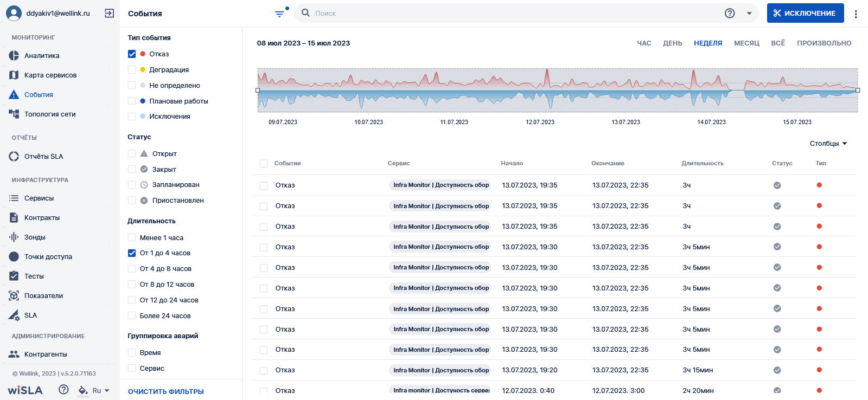
Task: Check Не определено event type
Action: pos(132,86)
